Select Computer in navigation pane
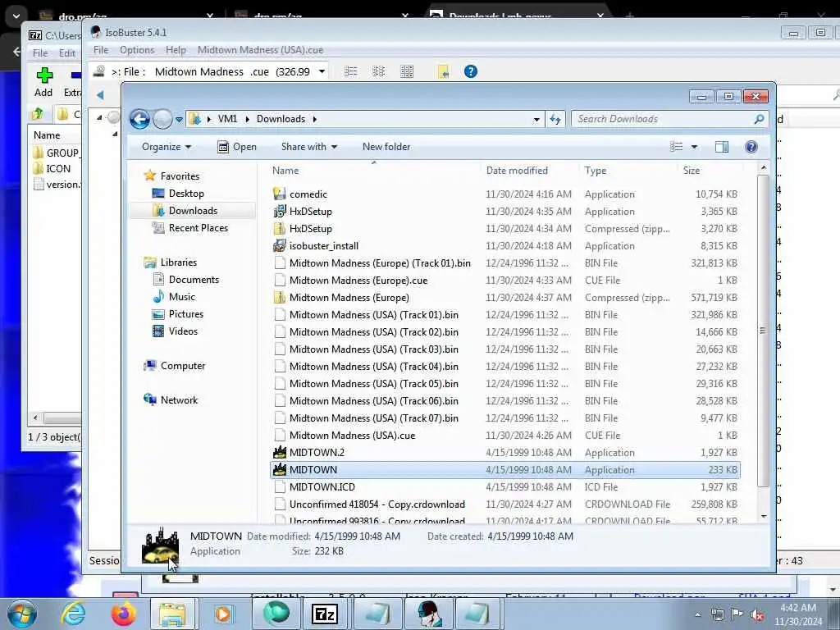Image resolution: width=840 pixels, height=630 pixels. [x=182, y=366]
